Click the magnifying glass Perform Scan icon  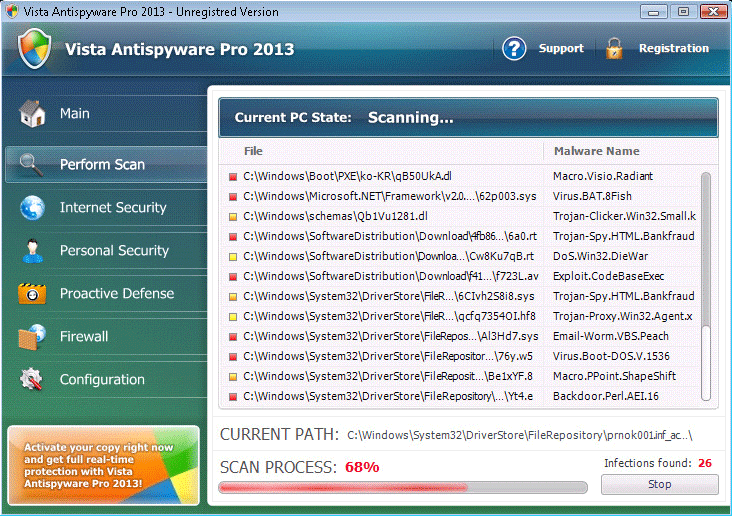[32, 164]
